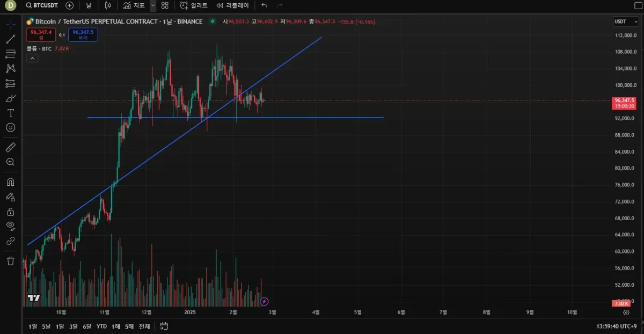Screen dimensions: 644x334
Task: Select the trend line drawing tool
Action: pos(10,39)
